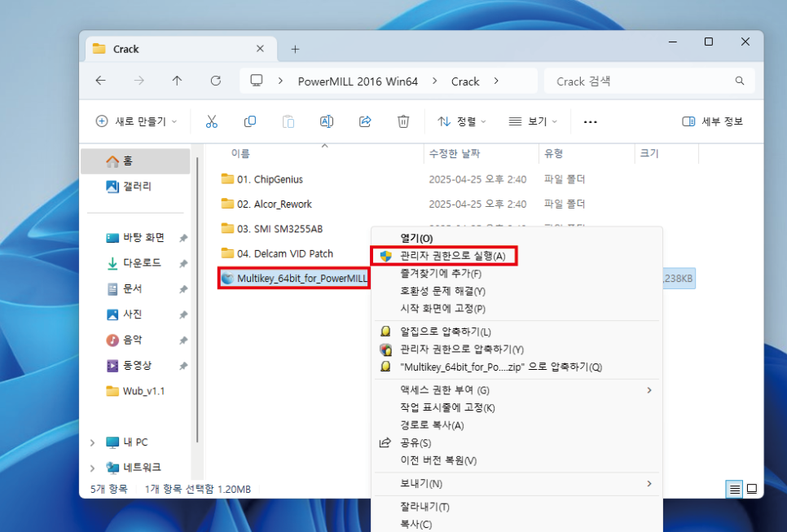787x532 pixels.
Task: Choose 경로로 복사(A)
Action: [517, 425]
